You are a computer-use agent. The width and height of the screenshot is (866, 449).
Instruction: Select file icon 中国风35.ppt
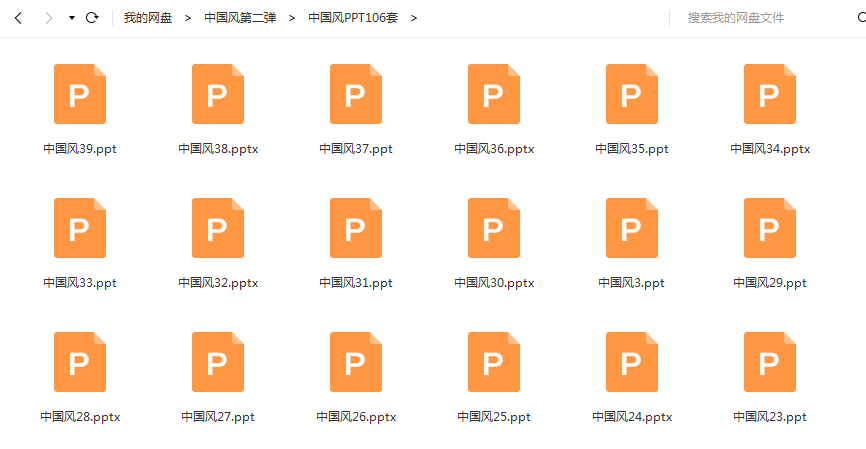pos(632,94)
